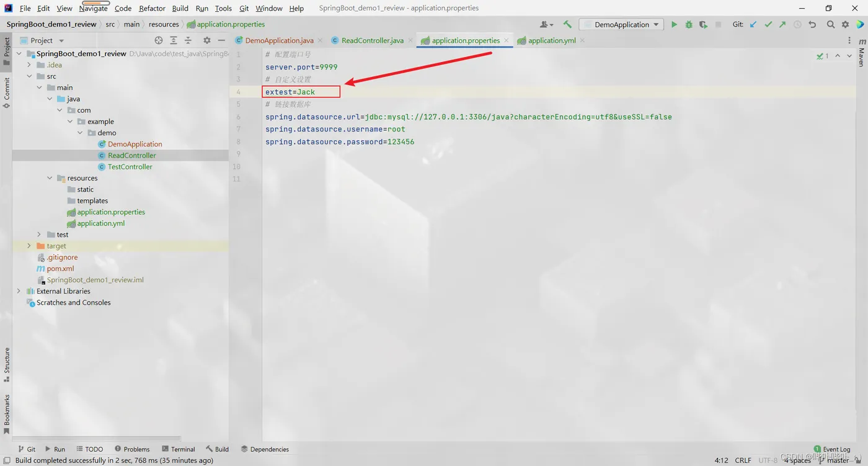Expand the test folder

(x=39, y=235)
